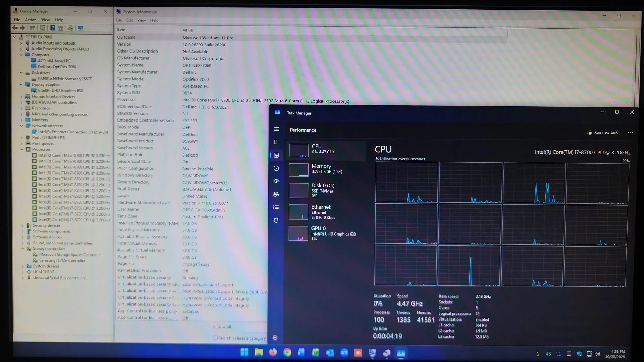Click Device Manager back arrow toolbar icon
This screenshot has width=644, height=362.
[15, 28]
